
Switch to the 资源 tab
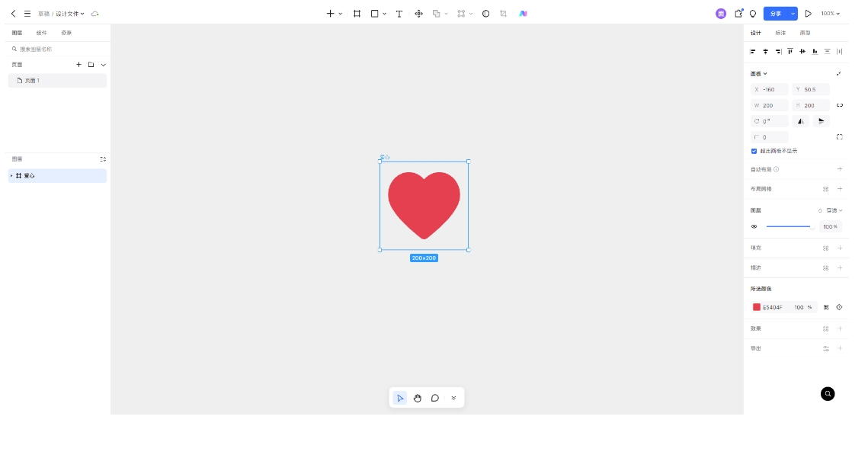tap(66, 33)
